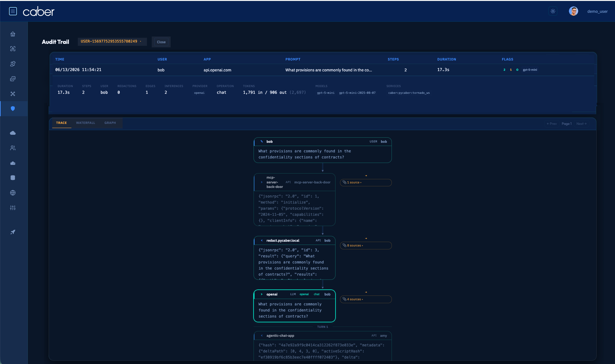Switch to the TRACE tab
The width and height of the screenshot is (615, 364).
61,123
